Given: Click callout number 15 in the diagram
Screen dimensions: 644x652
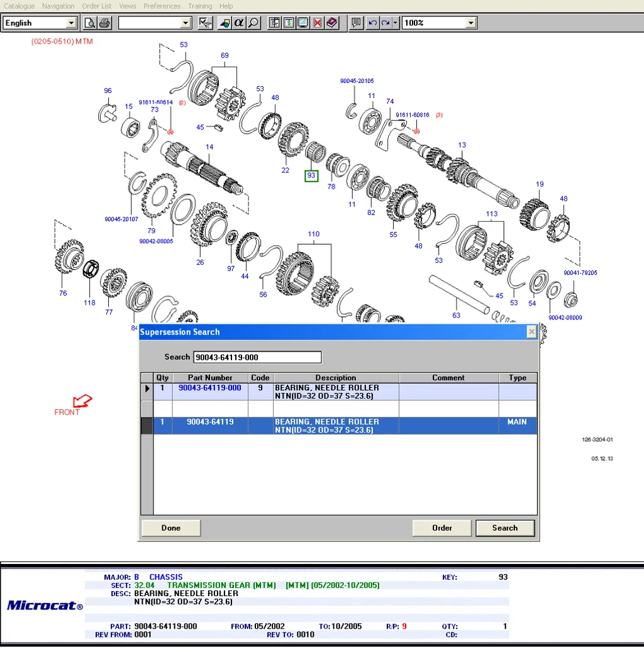Looking at the screenshot, I should (128, 106).
